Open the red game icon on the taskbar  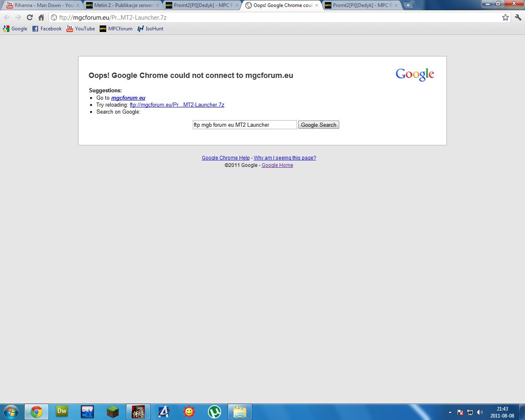[x=138, y=412]
